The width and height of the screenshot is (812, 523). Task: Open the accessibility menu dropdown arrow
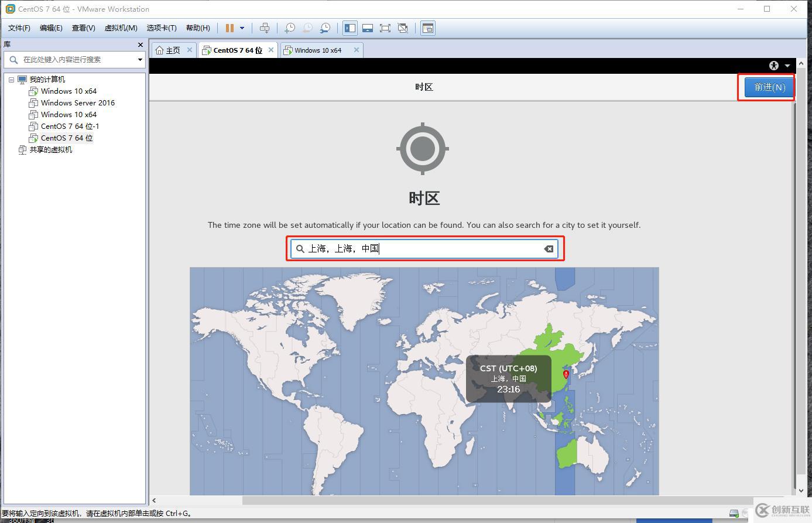point(787,66)
